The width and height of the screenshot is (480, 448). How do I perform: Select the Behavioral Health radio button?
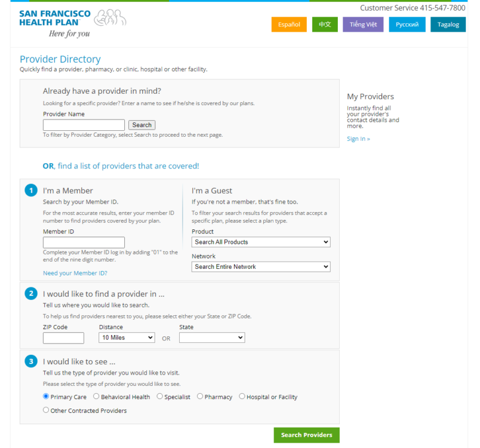tap(96, 396)
